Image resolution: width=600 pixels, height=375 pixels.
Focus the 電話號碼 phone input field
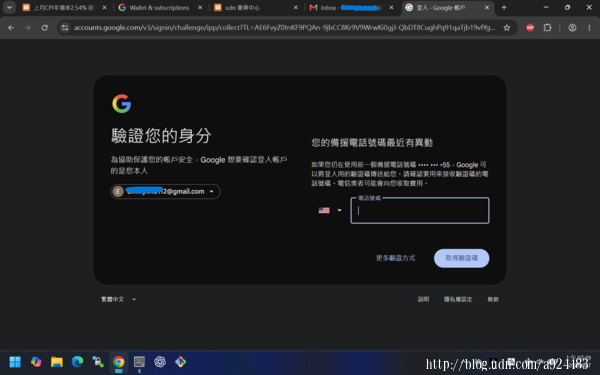point(420,210)
